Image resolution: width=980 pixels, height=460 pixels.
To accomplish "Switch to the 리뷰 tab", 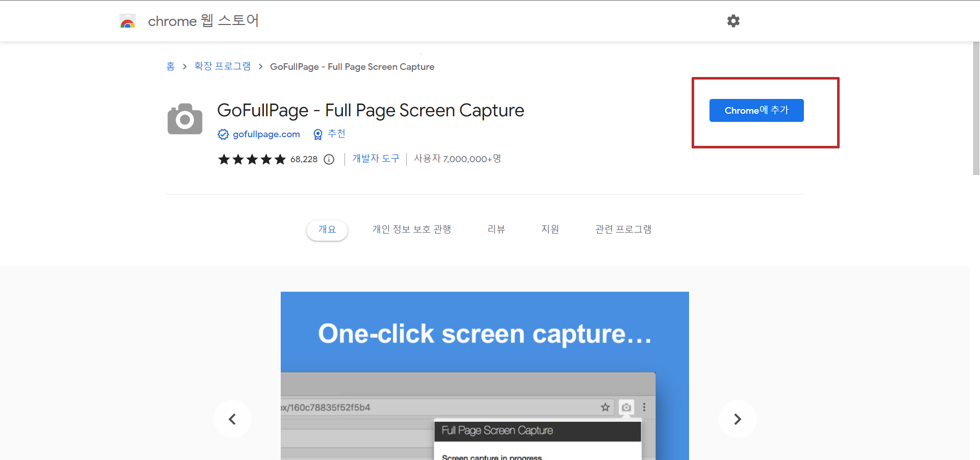I will (x=496, y=229).
